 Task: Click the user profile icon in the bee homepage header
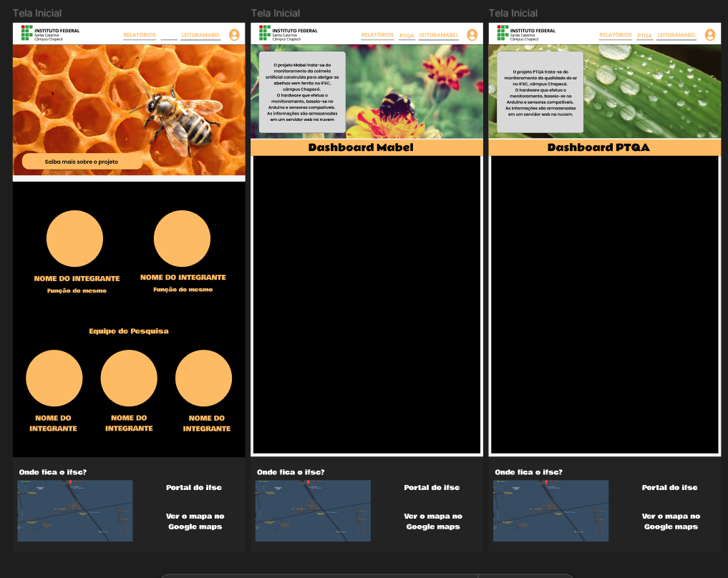click(x=234, y=35)
